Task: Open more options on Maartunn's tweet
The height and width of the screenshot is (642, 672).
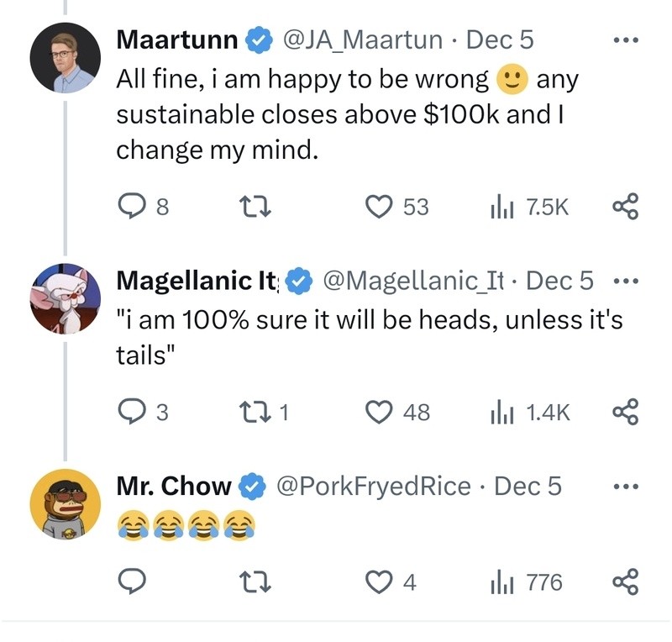Action: point(625,40)
